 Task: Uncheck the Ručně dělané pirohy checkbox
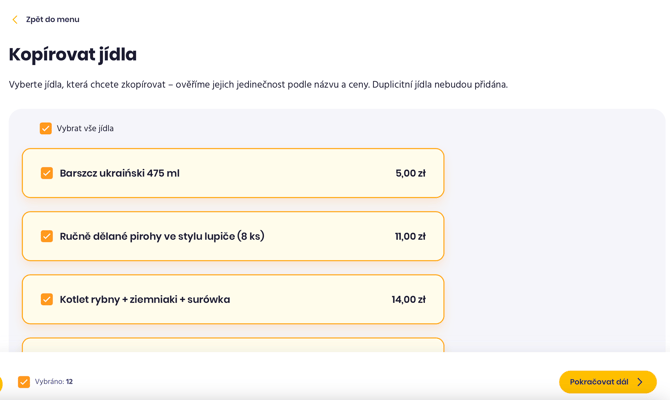(47, 236)
